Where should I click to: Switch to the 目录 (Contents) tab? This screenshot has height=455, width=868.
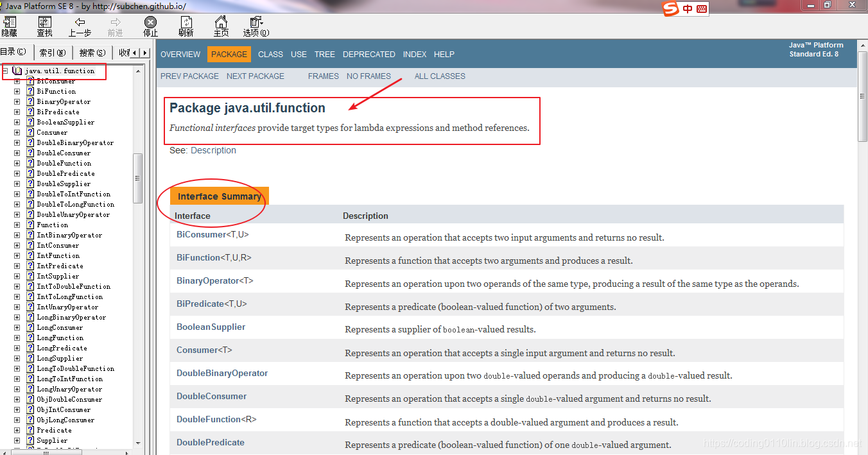[x=14, y=52]
